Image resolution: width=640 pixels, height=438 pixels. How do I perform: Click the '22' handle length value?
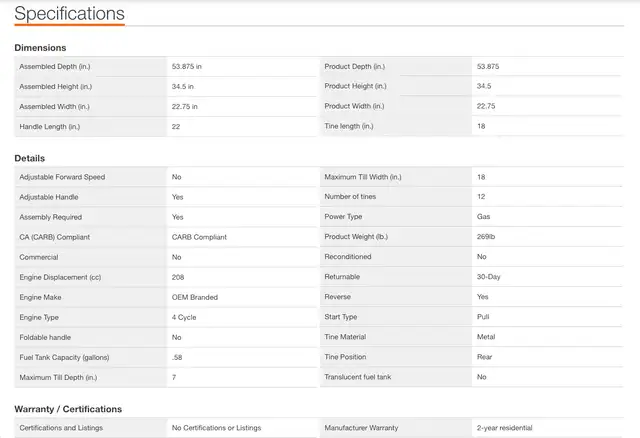coord(176,127)
